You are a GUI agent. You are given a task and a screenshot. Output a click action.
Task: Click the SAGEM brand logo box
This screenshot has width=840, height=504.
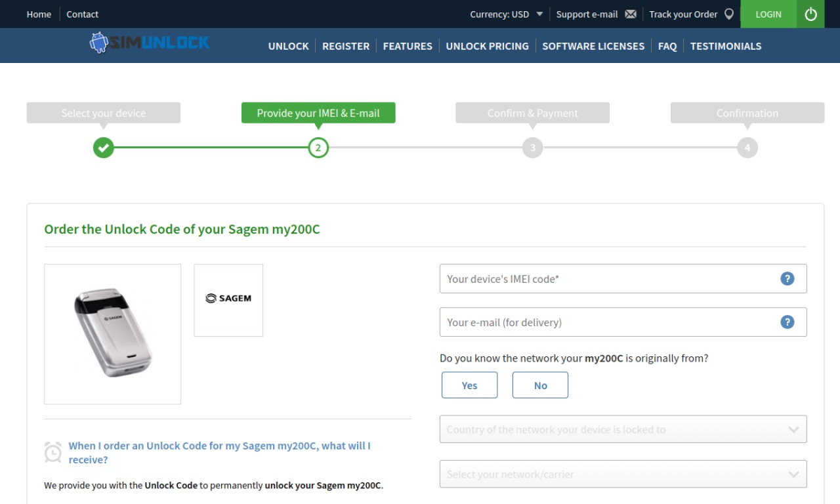pos(228,300)
